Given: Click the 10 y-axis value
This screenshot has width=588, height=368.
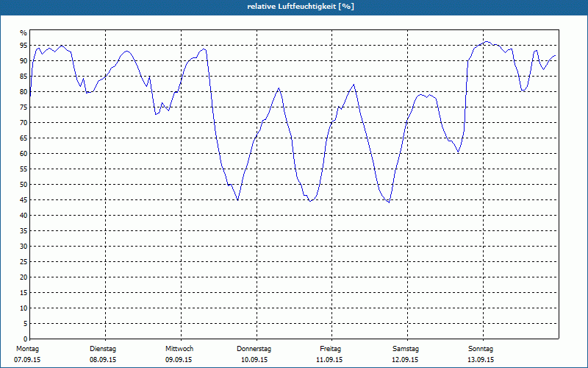Looking at the screenshot, I should click(24, 308).
